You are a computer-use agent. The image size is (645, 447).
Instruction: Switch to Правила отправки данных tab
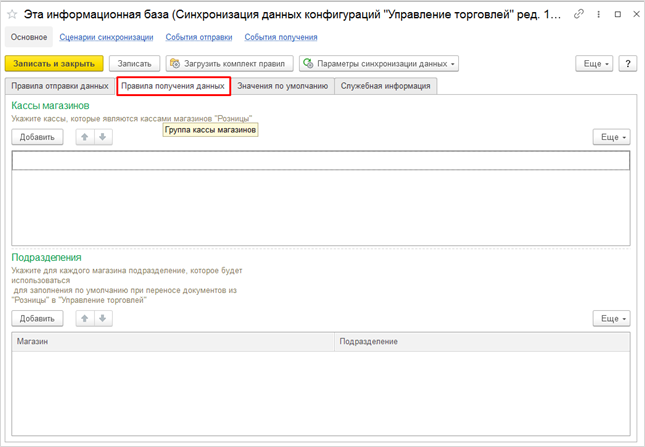60,86
